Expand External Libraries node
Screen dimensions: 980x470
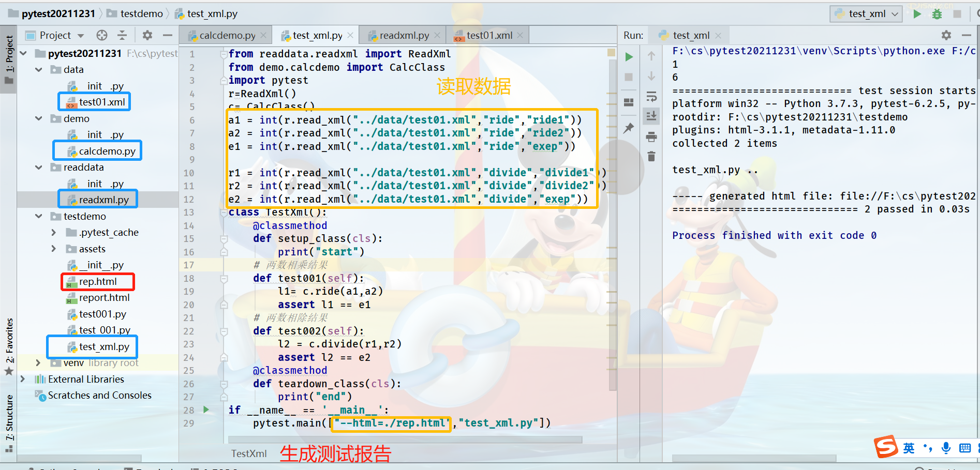pos(23,379)
